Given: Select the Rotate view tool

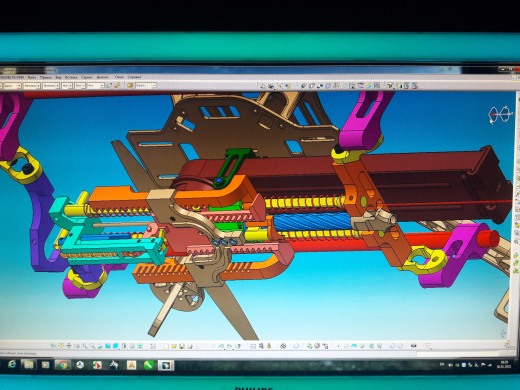Looking at the screenshot, I should point(77,346).
